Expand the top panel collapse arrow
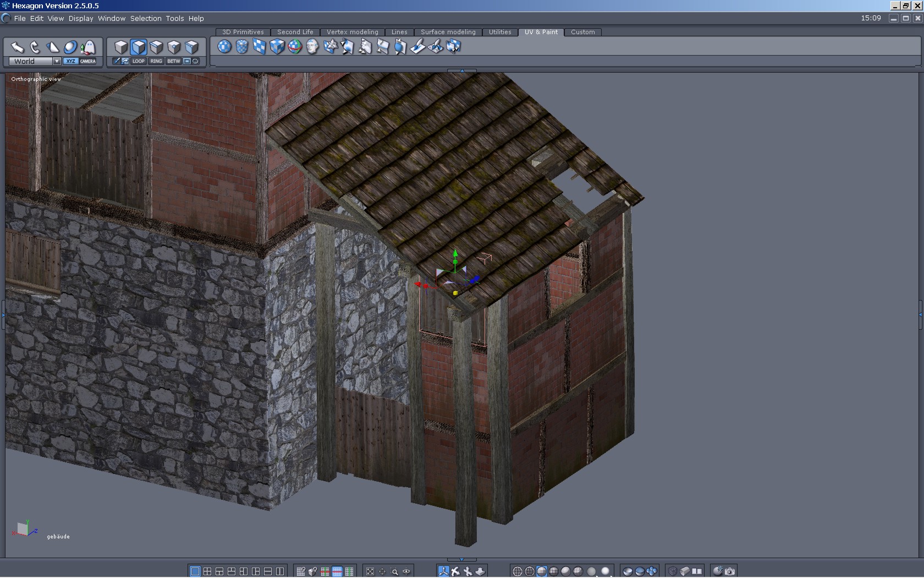This screenshot has width=924, height=578. (462, 71)
